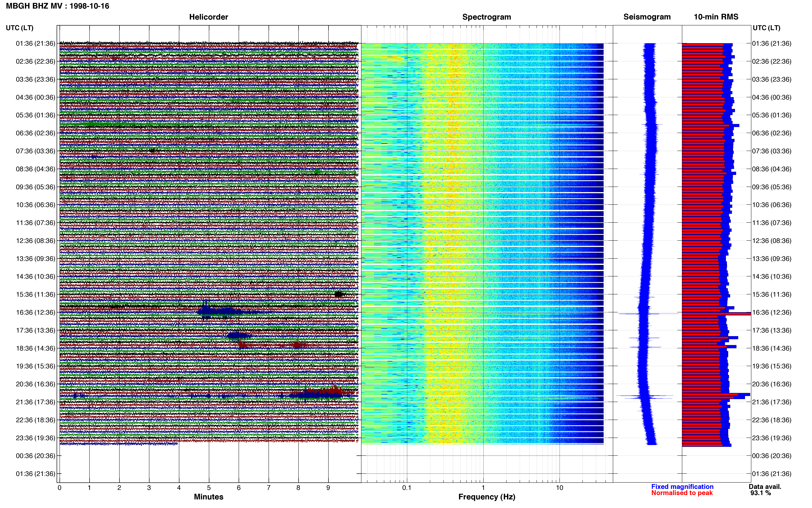Click 08:36 (04:36) on the Helicorder time axis
Image resolution: width=812 pixels, height=508 pixels.
pyautogui.click(x=36, y=169)
